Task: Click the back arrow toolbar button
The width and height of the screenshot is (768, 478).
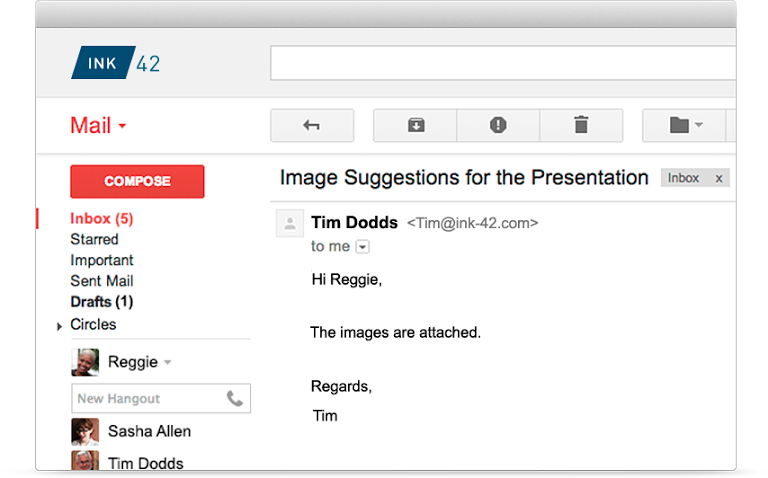Action: (311, 125)
